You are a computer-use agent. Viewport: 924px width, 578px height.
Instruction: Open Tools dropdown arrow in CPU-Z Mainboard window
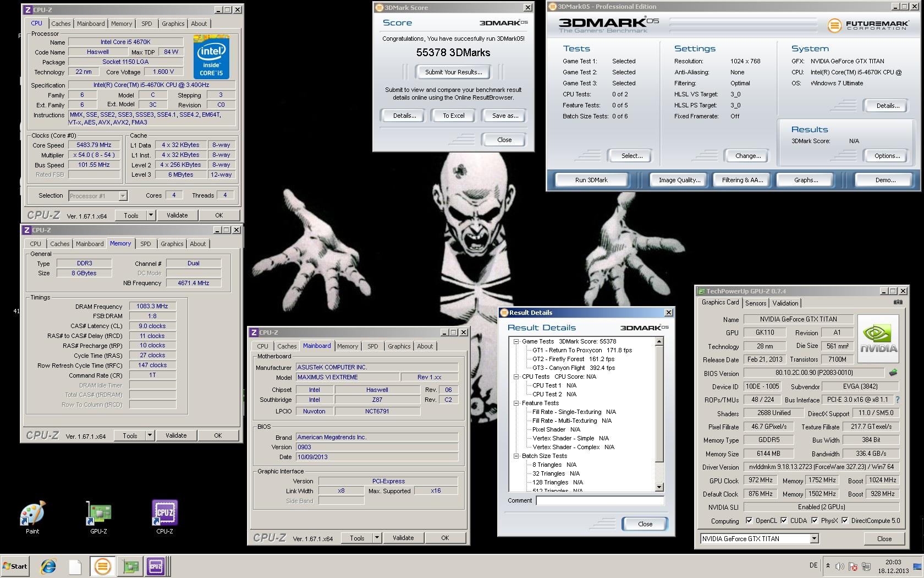tap(377, 538)
